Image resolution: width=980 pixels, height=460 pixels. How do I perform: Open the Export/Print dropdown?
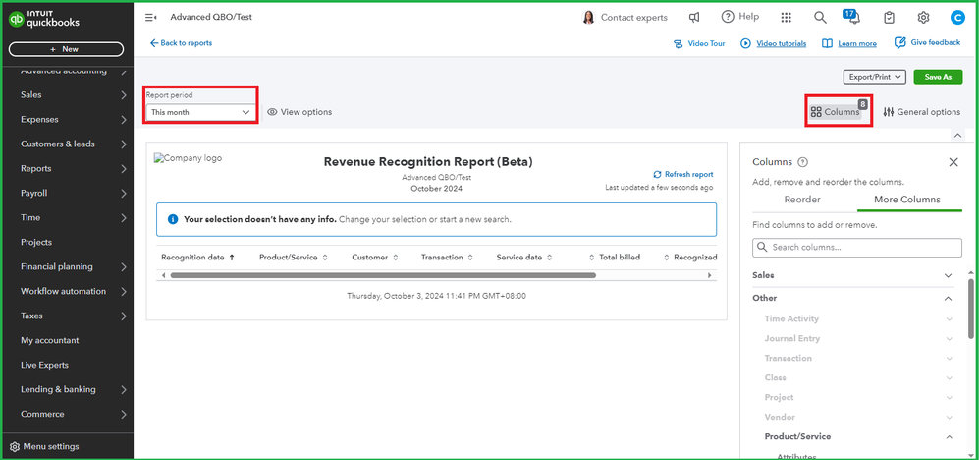(x=874, y=77)
